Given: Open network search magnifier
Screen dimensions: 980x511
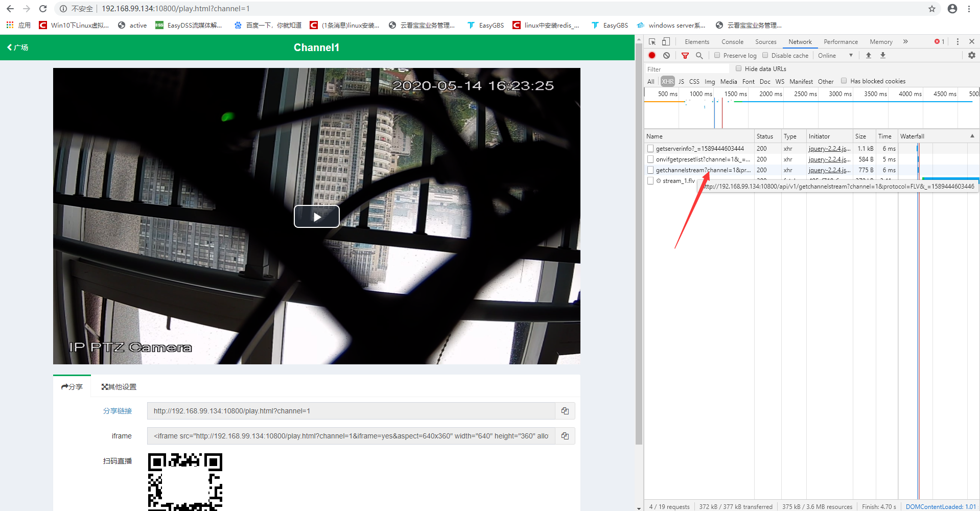Looking at the screenshot, I should [699, 55].
